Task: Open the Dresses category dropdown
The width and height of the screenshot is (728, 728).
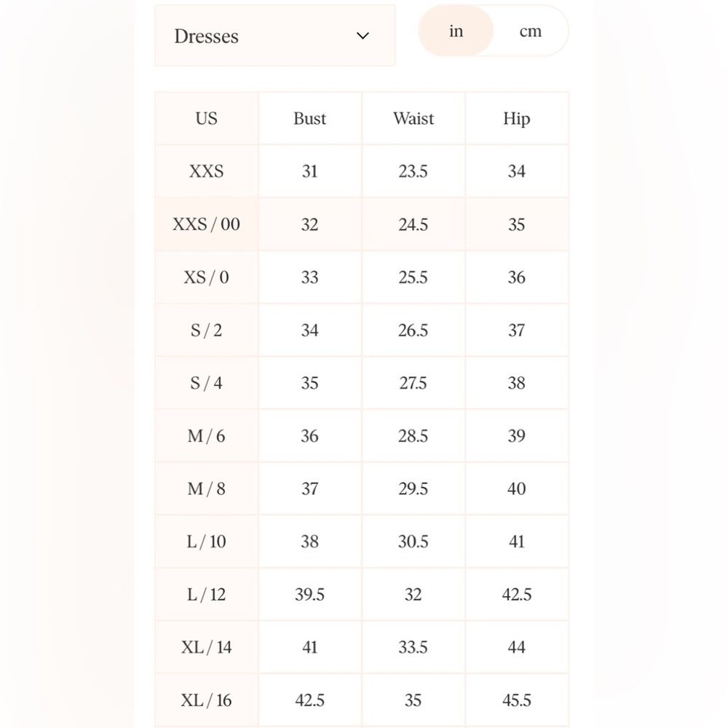Action: point(274,36)
